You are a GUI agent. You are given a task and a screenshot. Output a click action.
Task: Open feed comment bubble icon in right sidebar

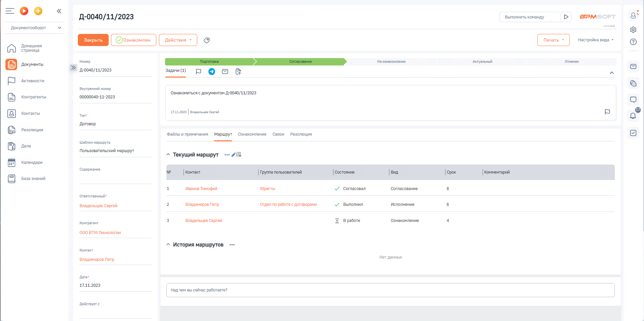pos(633,100)
